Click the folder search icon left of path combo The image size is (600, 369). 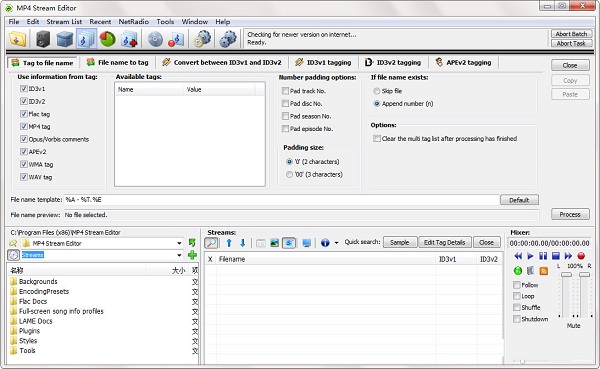(x=13, y=243)
